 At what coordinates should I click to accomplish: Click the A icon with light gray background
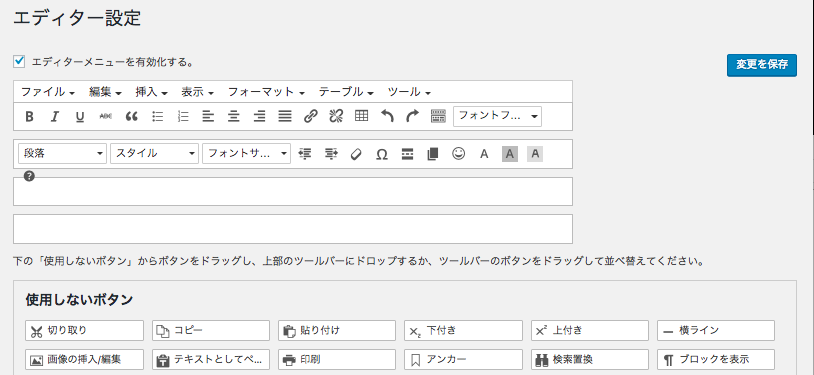coord(535,154)
